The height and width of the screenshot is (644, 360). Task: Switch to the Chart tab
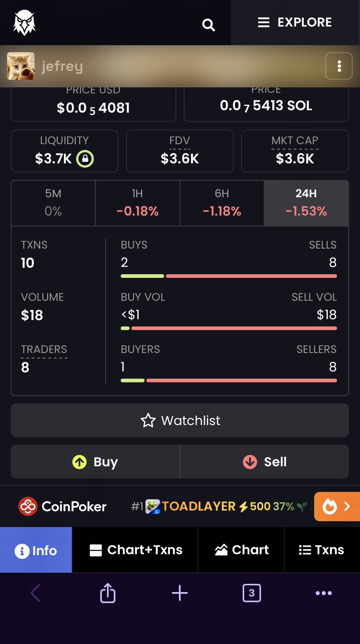pos(241,550)
